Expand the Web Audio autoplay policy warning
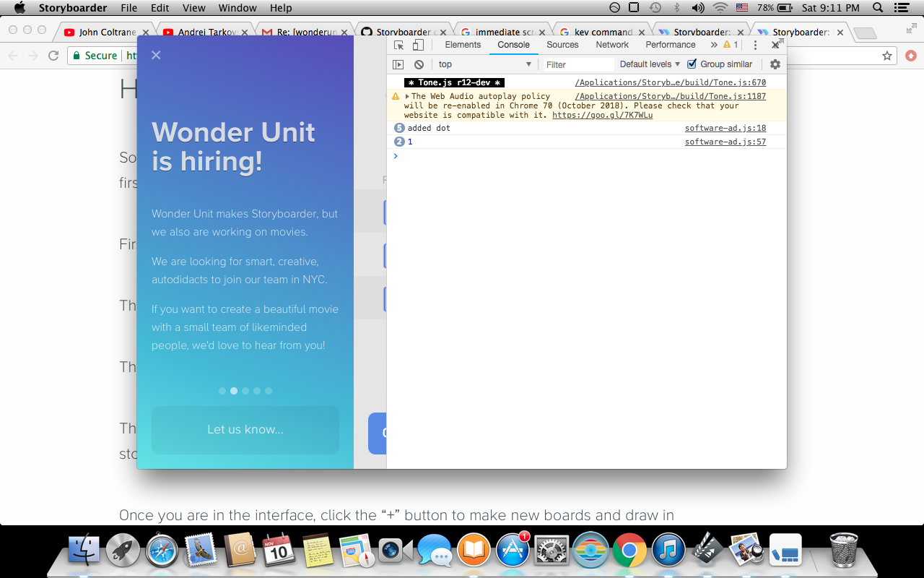This screenshot has width=924, height=578. click(x=407, y=95)
